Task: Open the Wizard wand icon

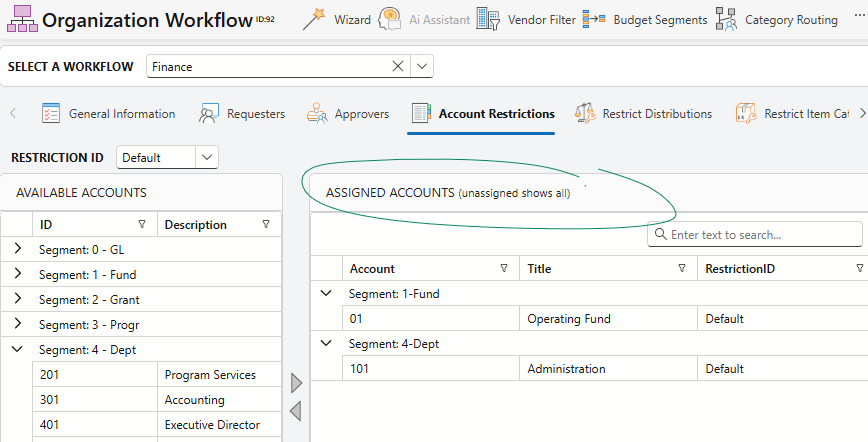Action: click(314, 19)
